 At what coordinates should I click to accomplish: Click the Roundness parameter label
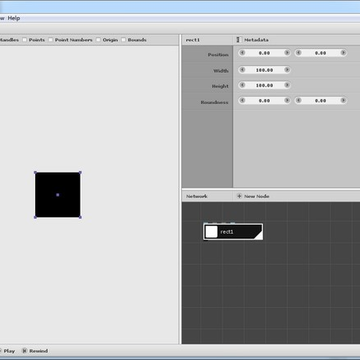215,102
